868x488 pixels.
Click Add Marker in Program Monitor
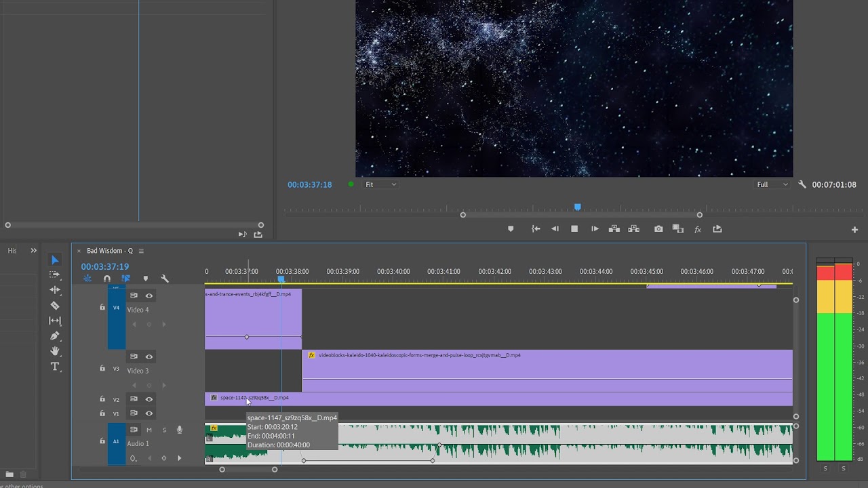(511, 229)
